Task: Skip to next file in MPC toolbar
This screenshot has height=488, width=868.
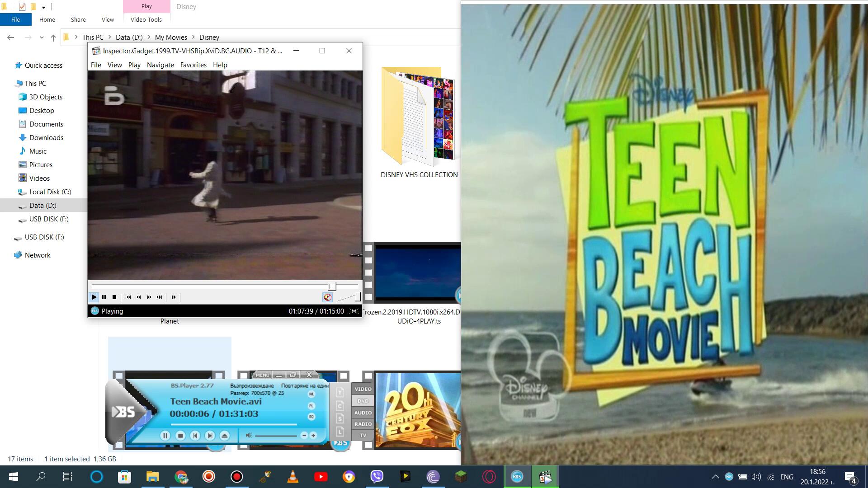Action: coord(159,297)
